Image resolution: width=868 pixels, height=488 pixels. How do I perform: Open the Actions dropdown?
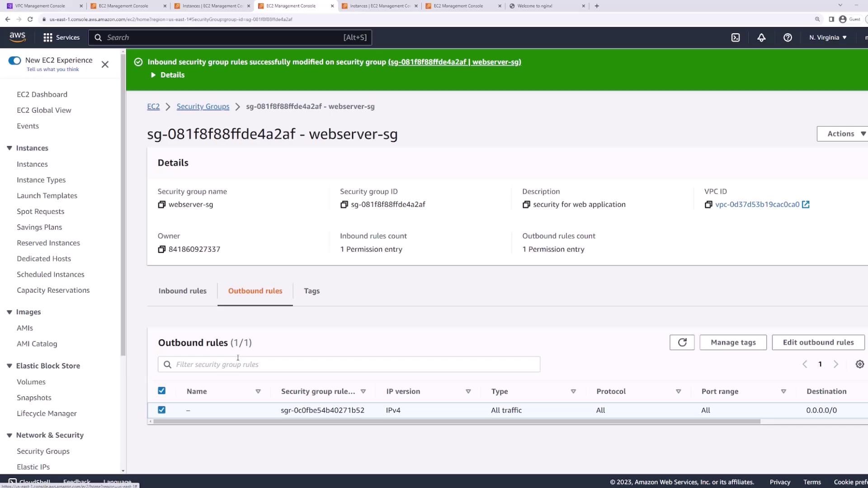[844, 134]
